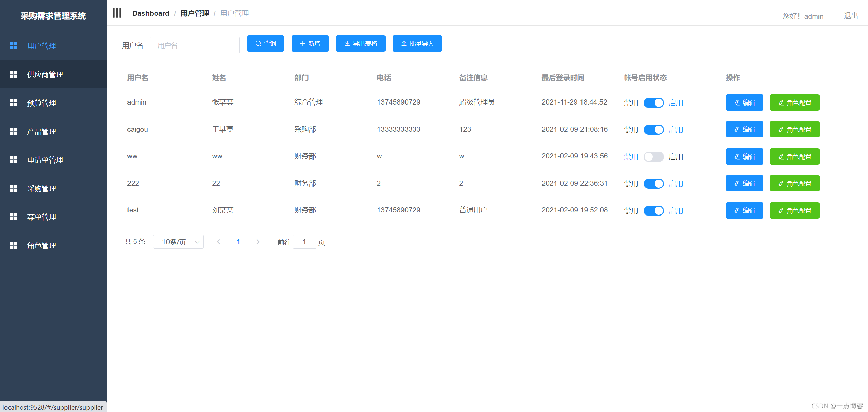Click 禁用 label in ww row
This screenshot has height=412, width=868.
(631, 156)
